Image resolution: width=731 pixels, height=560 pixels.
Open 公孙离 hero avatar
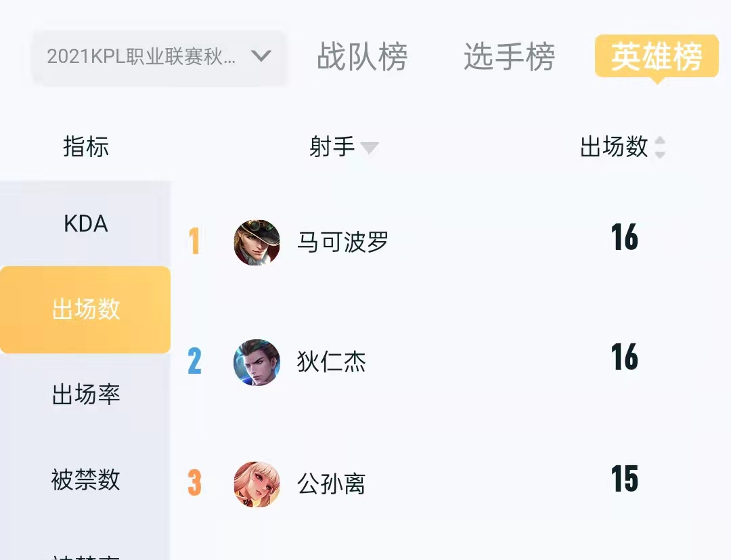[257, 484]
